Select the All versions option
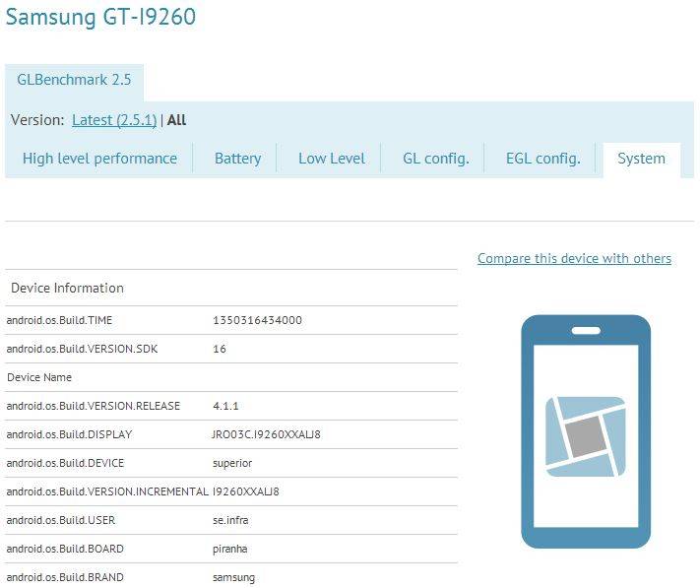Screen dimensions: 700x588 [176, 120]
